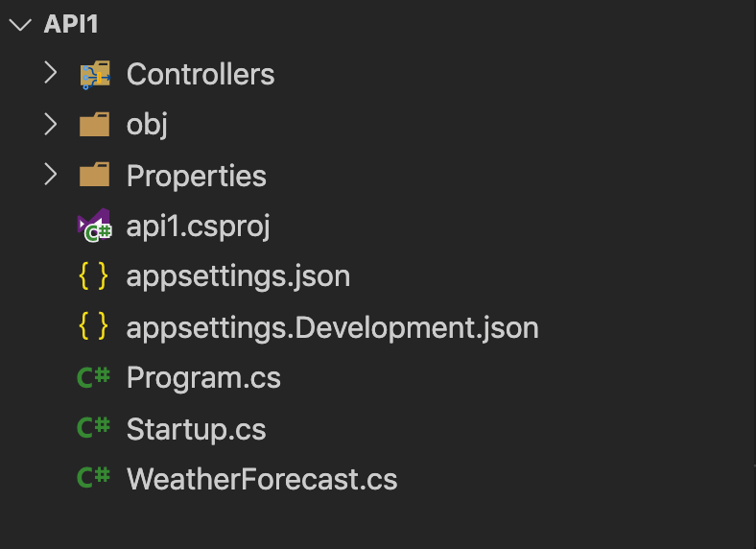Image resolution: width=756 pixels, height=549 pixels.
Task: Click the appsettings.json braces icon
Action: tap(93, 276)
